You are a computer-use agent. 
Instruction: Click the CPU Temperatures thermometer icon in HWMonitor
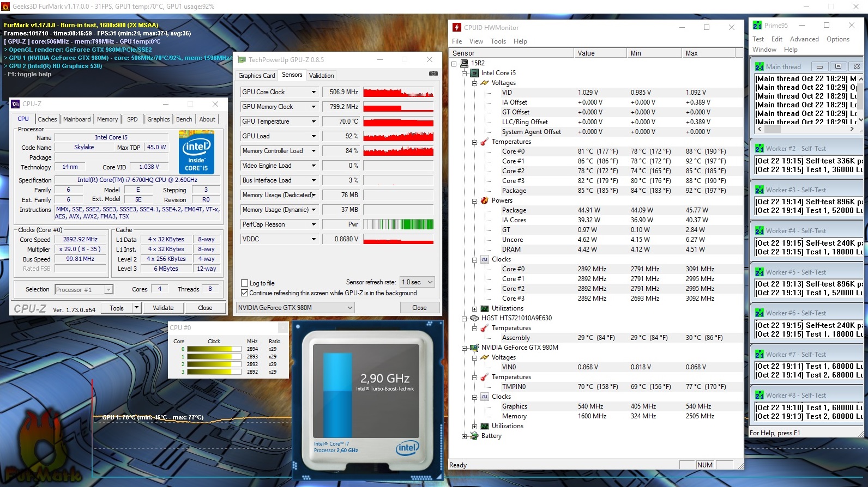pyautogui.click(x=484, y=142)
